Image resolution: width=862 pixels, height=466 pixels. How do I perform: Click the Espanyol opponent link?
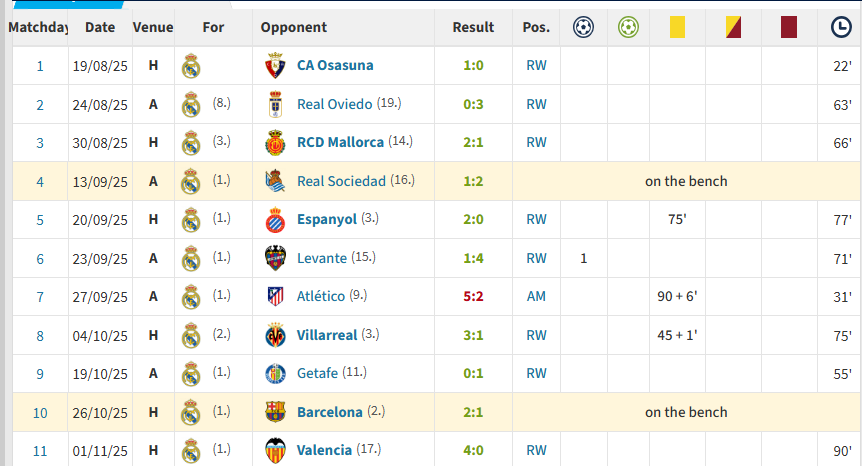pyautogui.click(x=327, y=219)
